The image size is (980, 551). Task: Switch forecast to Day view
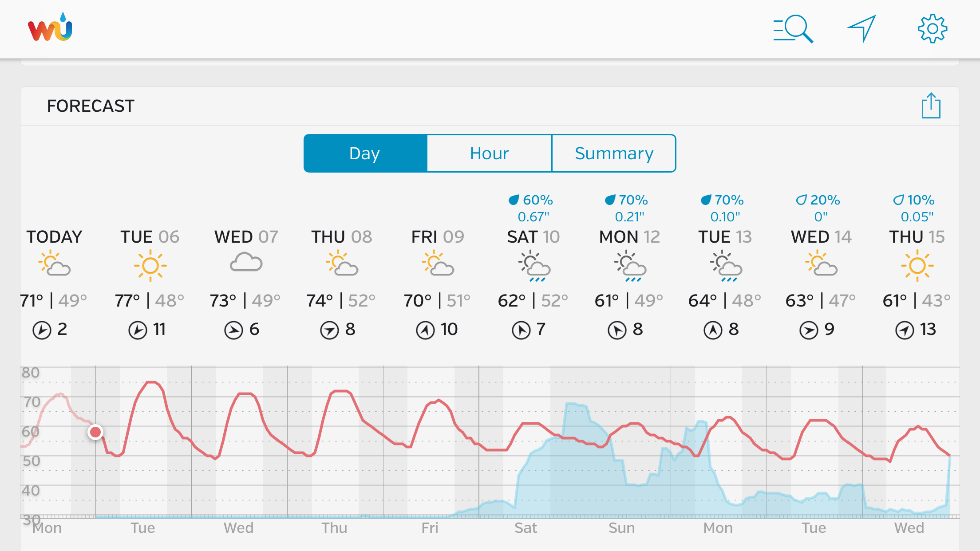point(365,153)
